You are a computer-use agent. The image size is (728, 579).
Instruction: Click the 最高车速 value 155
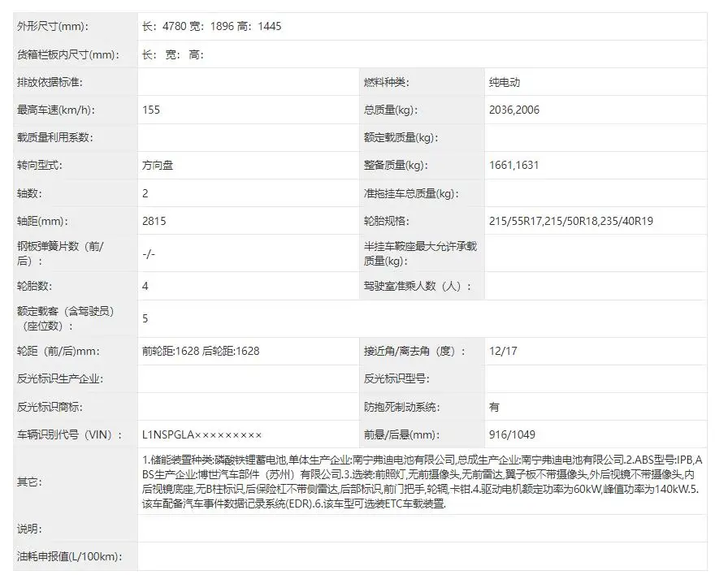point(151,110)
